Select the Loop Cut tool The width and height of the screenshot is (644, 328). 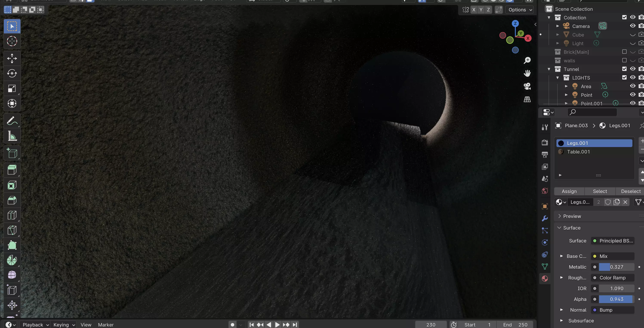coord(12,215)
